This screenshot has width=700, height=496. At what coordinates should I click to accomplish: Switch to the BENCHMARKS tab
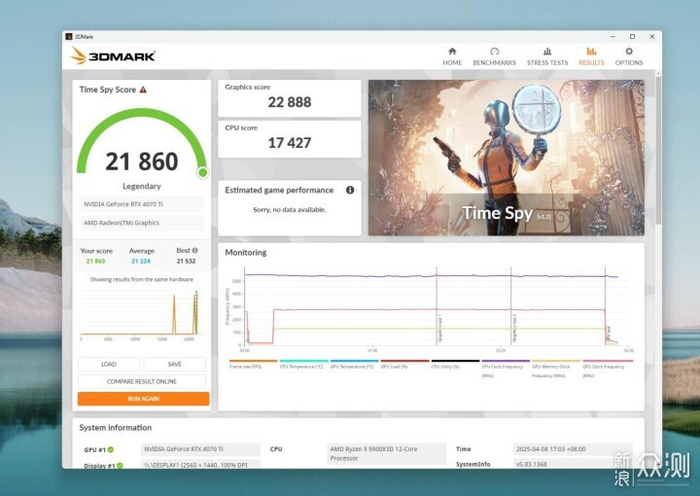click(494, 57)
